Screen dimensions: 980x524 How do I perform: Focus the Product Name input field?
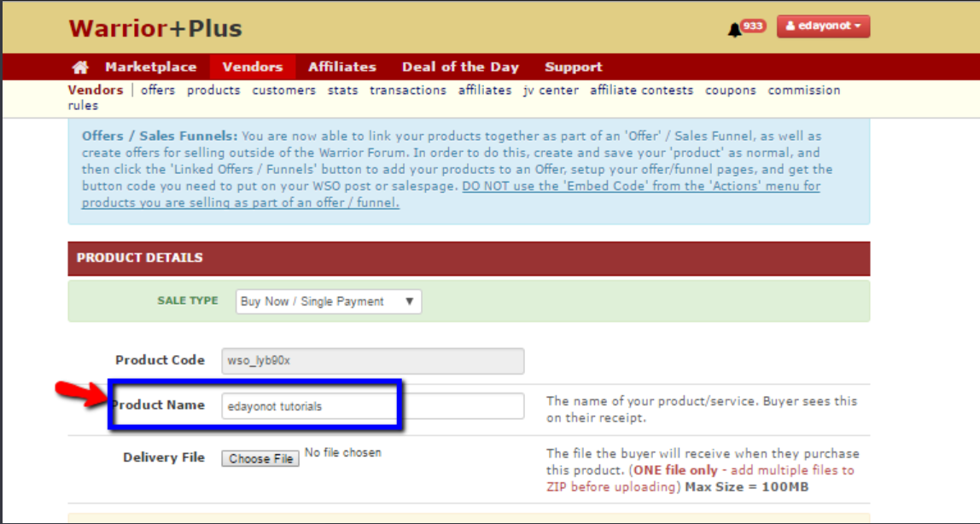[x=372, y=406]
